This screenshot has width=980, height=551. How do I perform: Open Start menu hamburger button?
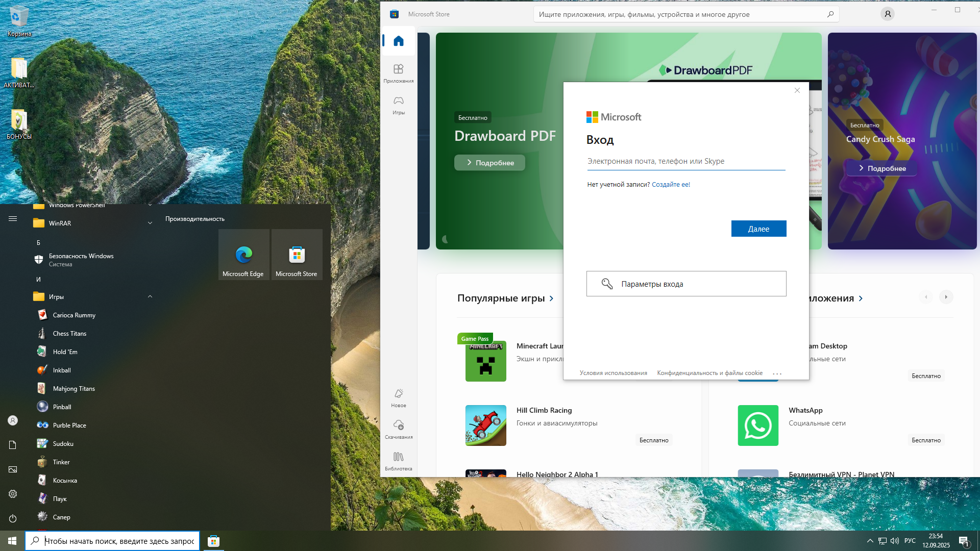(x=13, y=219)
